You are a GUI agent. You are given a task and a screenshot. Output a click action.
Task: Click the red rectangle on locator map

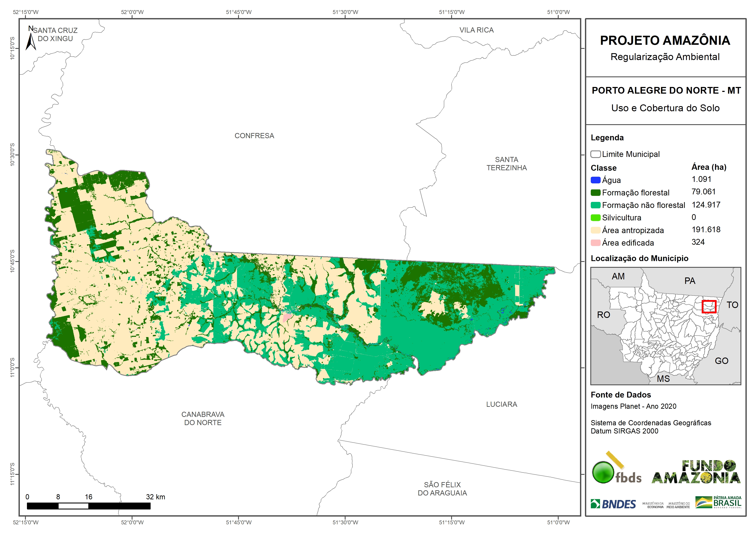pos(709,307)
